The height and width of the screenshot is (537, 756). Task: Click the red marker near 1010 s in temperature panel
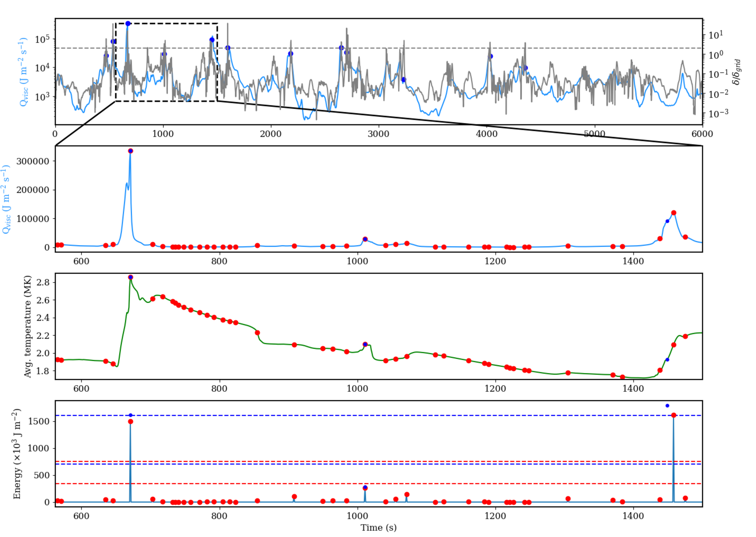pos(365,344)
